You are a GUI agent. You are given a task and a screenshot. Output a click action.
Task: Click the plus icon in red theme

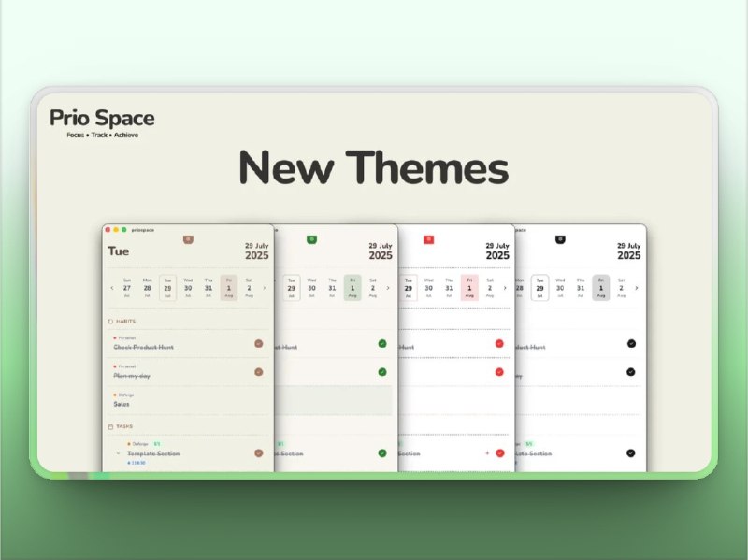pos(487,452)
